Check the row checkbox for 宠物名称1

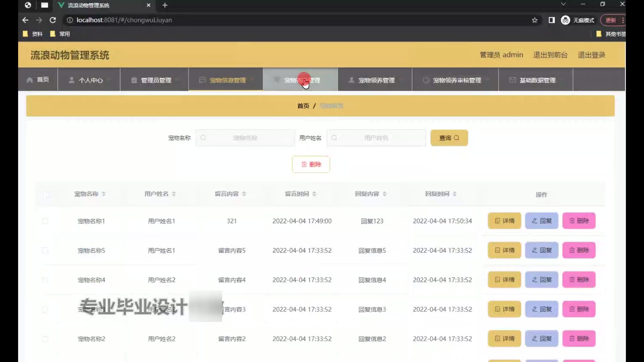click(45, 221)
